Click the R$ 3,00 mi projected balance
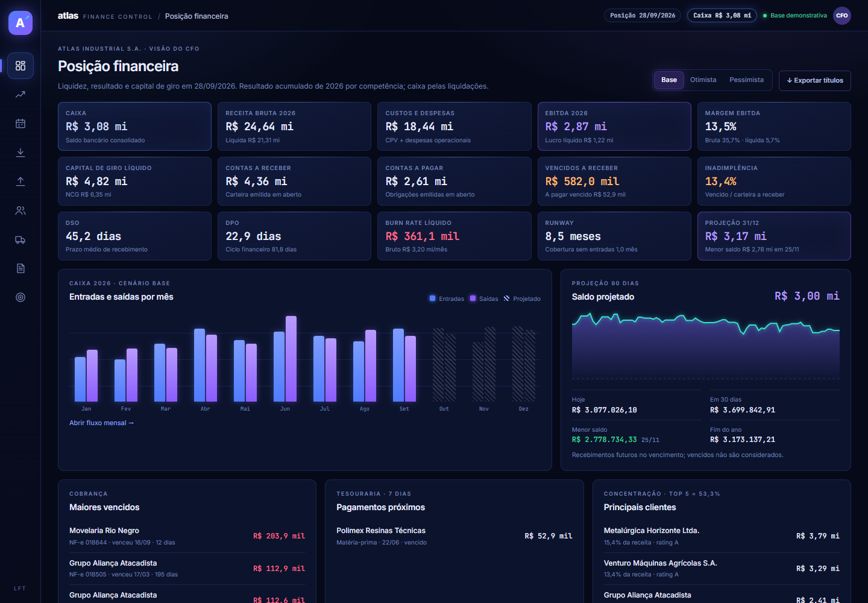Viewport: 868px width, 603px height. [807, 296]
